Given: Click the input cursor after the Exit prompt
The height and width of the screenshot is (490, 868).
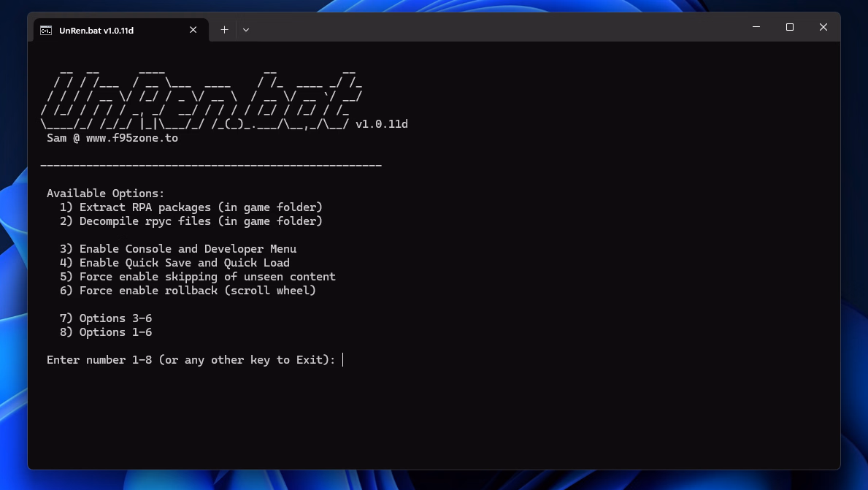Looking at the screenshot, I should pyautogui.click(x=343, y=360).
